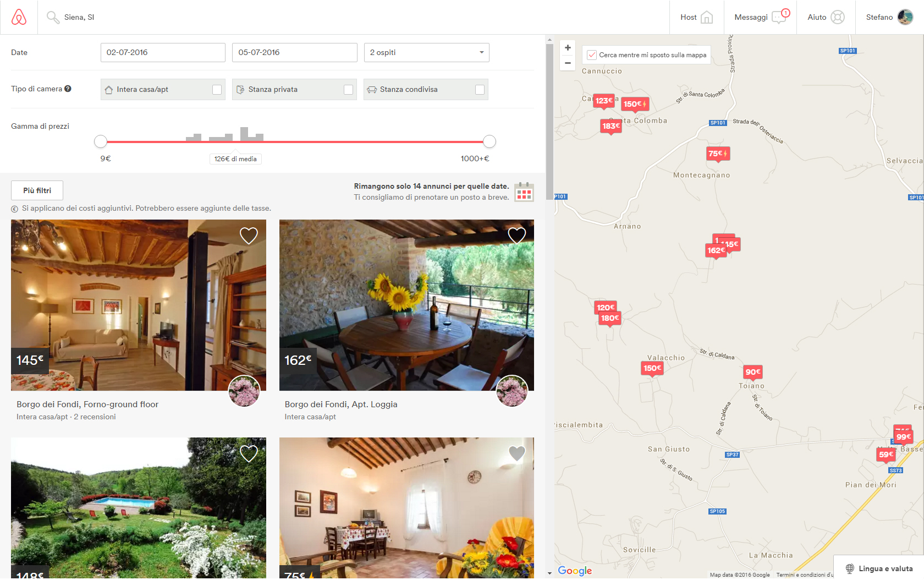Click the Più filtri button
Viewport: 924px width, 580px height.
click(x=37, y=190)
